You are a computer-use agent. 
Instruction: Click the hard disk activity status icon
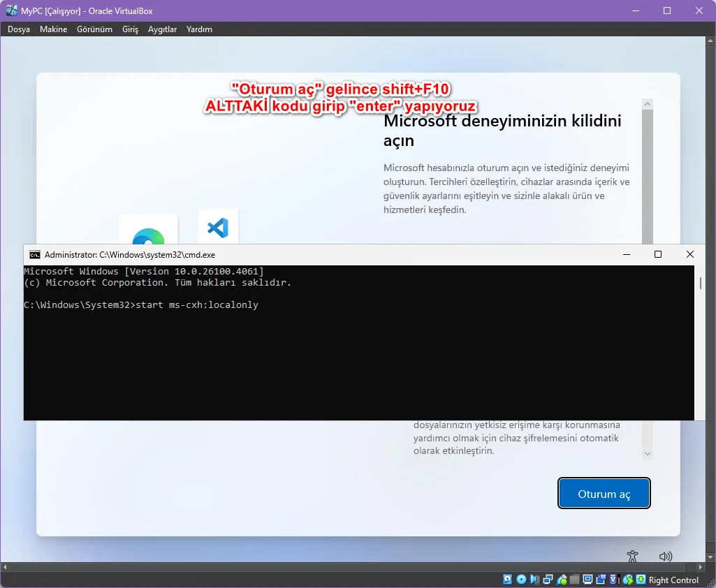click(507, 580)
